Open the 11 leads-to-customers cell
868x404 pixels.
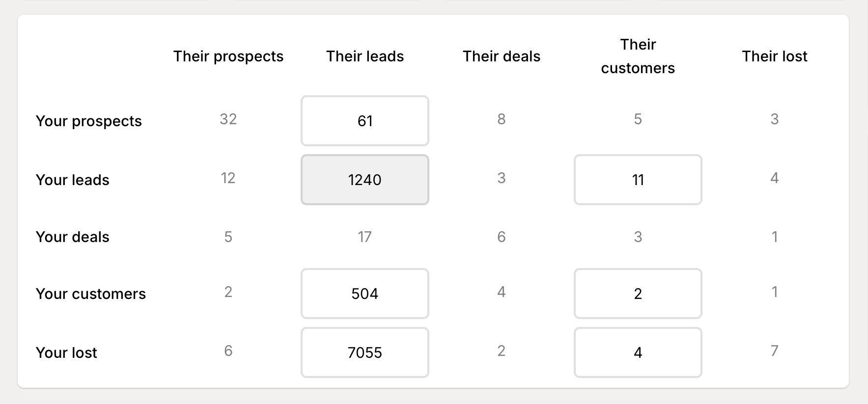637,180
